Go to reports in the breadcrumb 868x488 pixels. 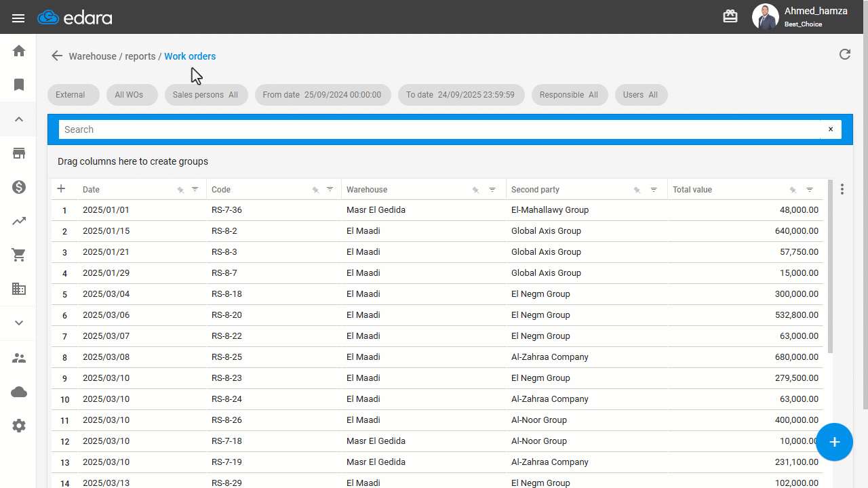click(x=140, y=56)
